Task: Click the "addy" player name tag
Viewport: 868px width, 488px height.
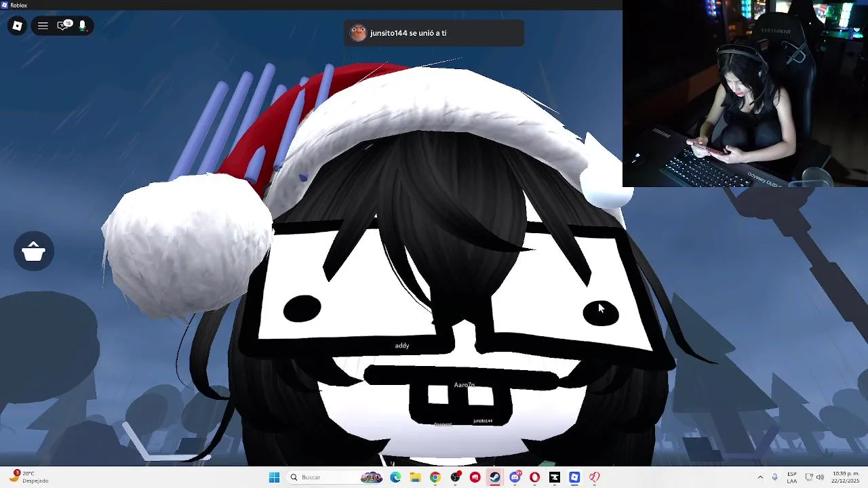Action: [x=402, y=346]
